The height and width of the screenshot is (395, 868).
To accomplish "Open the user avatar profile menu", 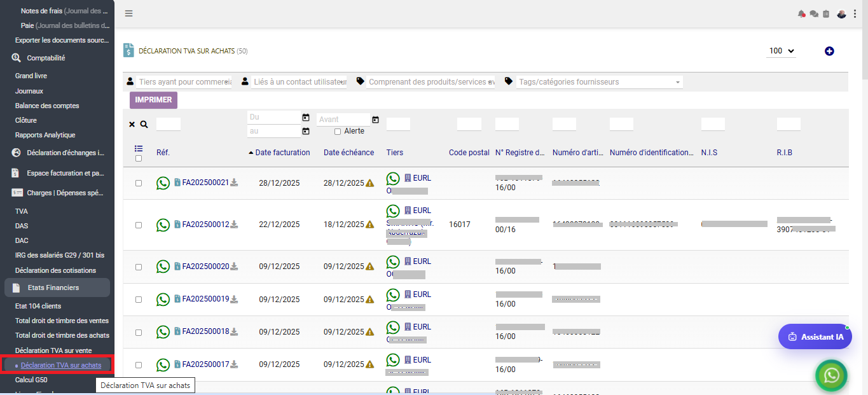I will click(841, 14).
